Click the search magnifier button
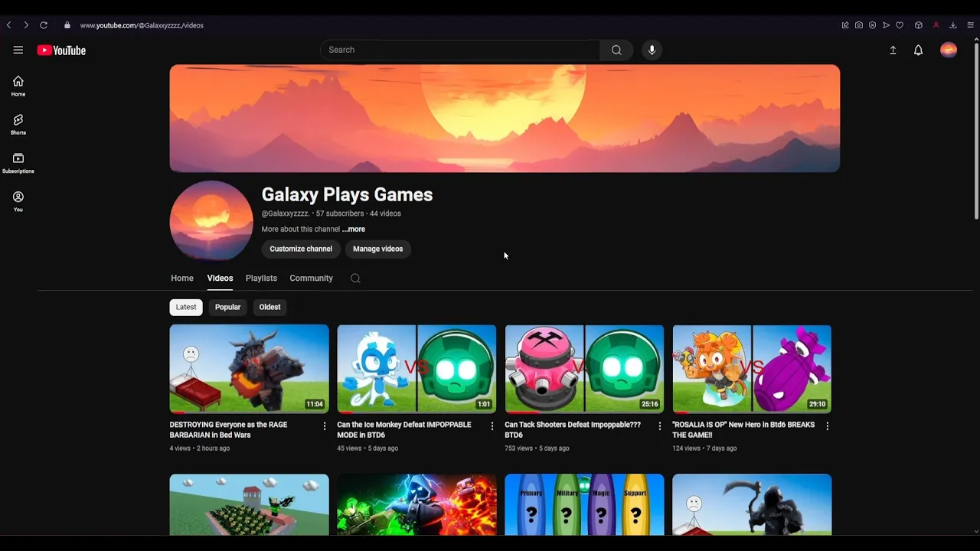Screen dimensions: 980x551 click(616, 50)
